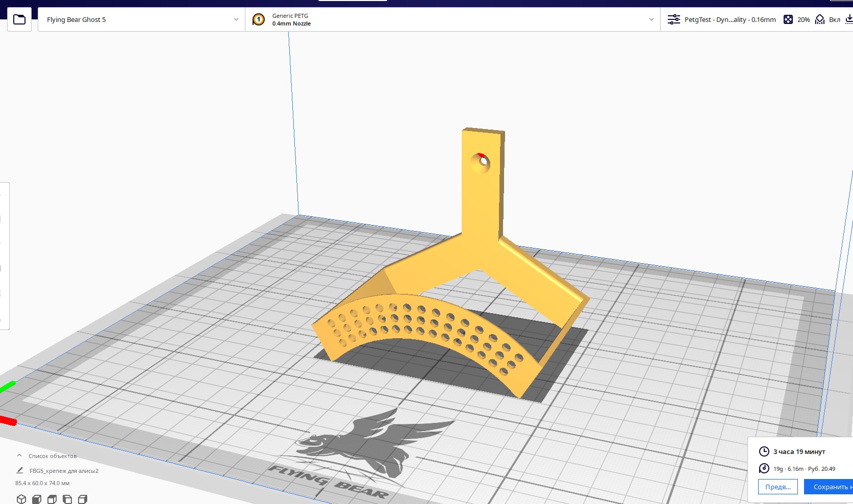Click the 20% infill pattern icon

[x=788, y=19]
